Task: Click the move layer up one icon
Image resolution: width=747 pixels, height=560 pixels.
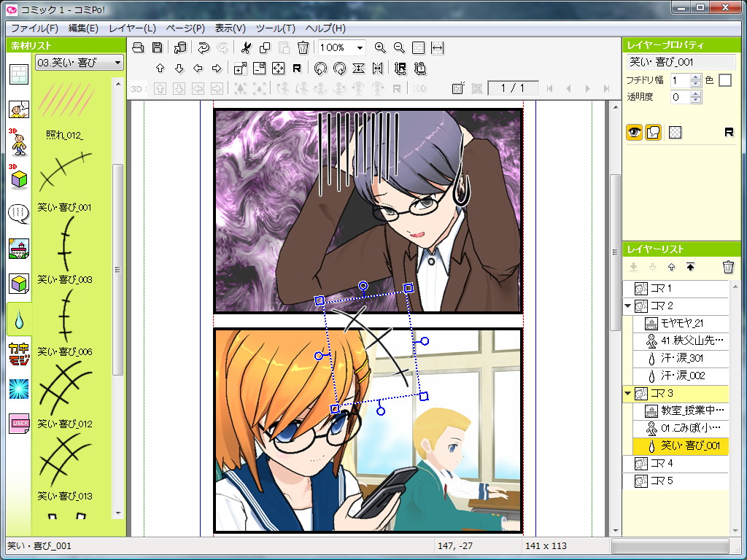Action: (672, 267)
